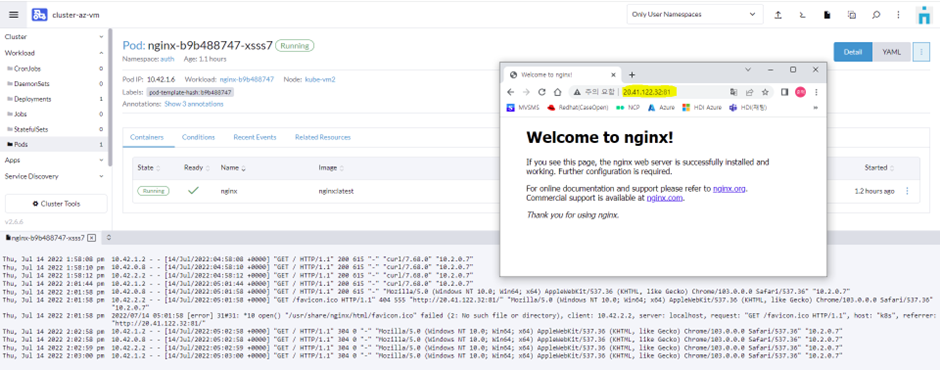The image size is (940, 370).
Task: Open the Azure bookmark
Action: pos(661,108)
